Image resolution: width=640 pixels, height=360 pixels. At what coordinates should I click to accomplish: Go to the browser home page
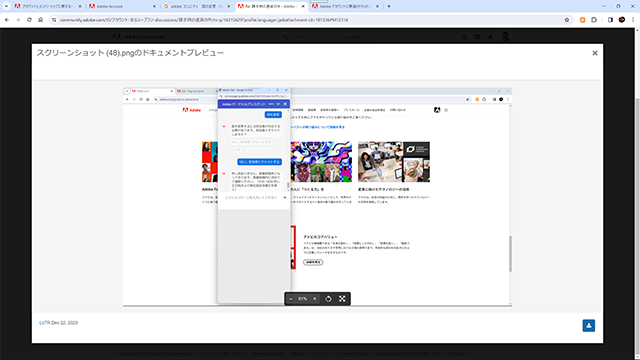click(40, 20)
